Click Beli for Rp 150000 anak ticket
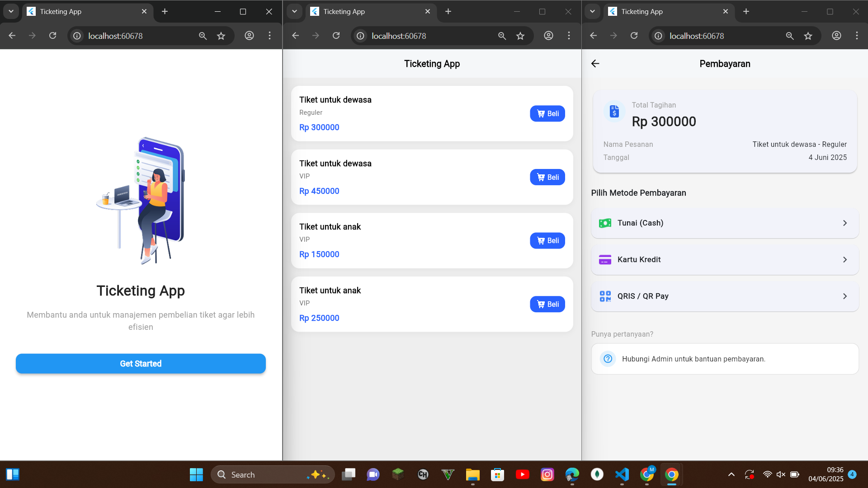The width and height of the screenshot is (868, 488). (x=547, y=240)
